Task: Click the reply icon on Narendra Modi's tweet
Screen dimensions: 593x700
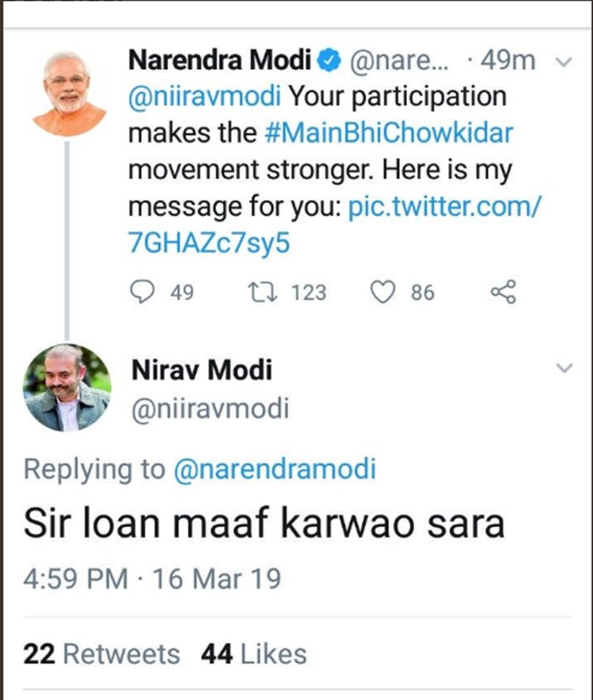Action: [141, 291]
